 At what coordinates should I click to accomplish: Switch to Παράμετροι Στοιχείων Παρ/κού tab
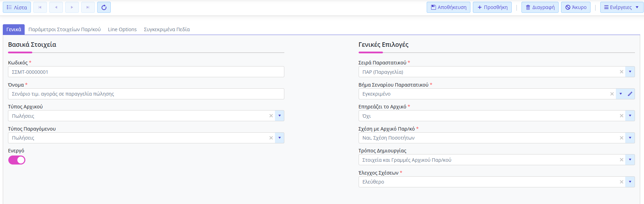pyautogui.click(x=65, y=29)
